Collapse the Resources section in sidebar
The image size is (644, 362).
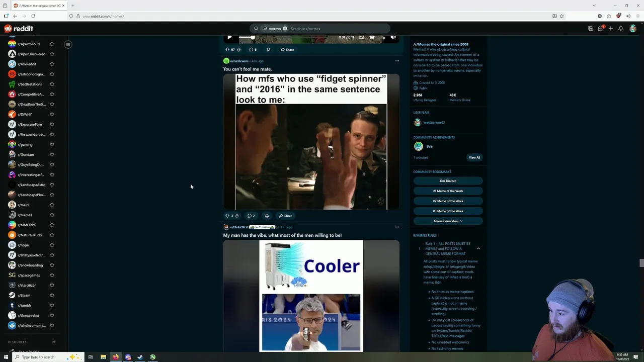53,342
